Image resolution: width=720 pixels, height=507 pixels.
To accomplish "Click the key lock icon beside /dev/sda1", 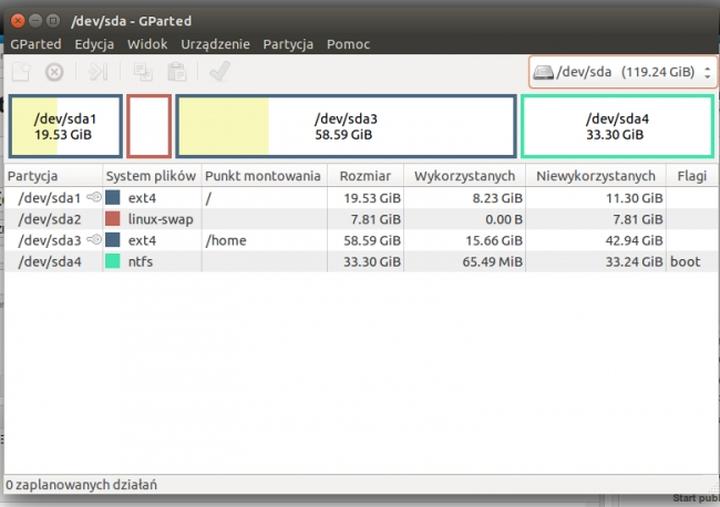I will (95, 198).
